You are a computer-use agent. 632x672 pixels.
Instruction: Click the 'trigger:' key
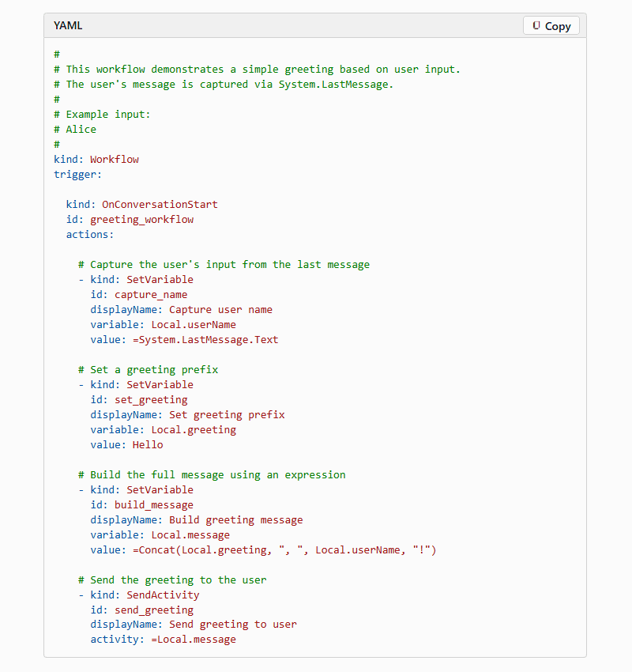pyautogui.click(x=77, y=175)
